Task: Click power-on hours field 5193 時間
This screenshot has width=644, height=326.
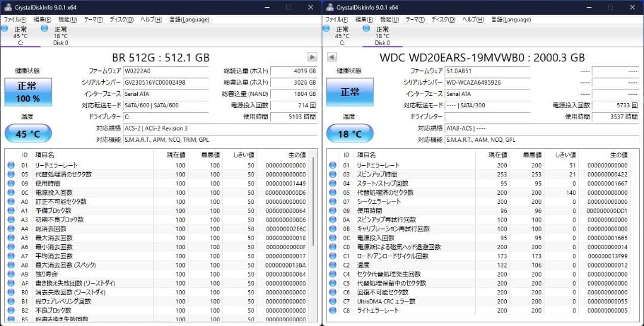Action: (293, 117)
